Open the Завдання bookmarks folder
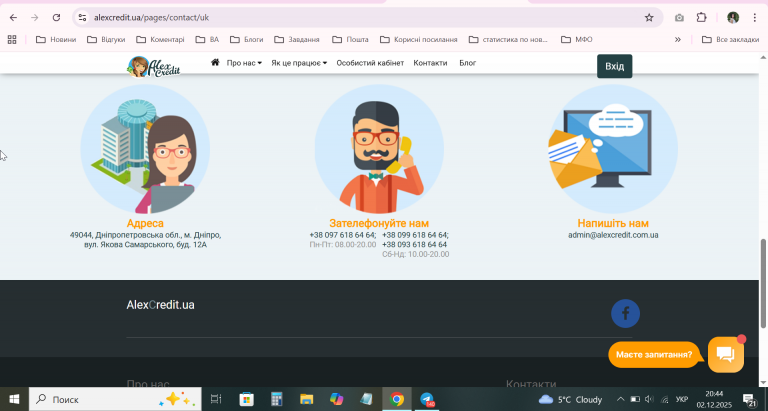Screen dimensions: 768x411 [x=297, y=40]
